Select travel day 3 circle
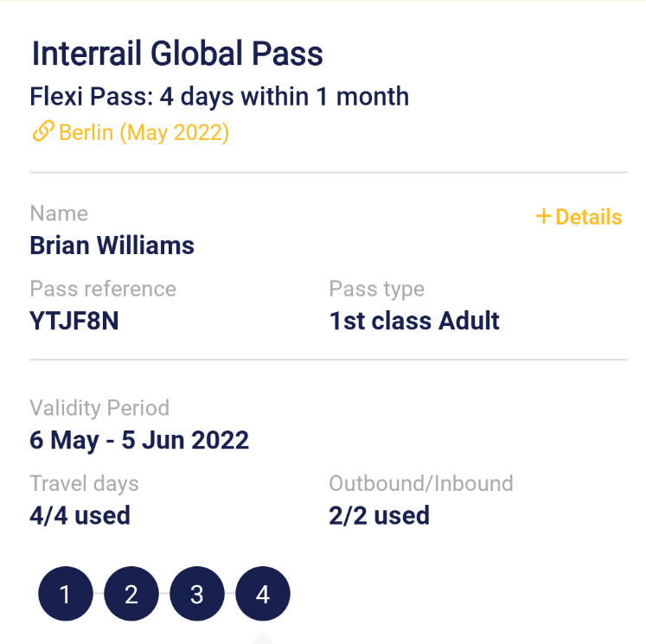 196,595
